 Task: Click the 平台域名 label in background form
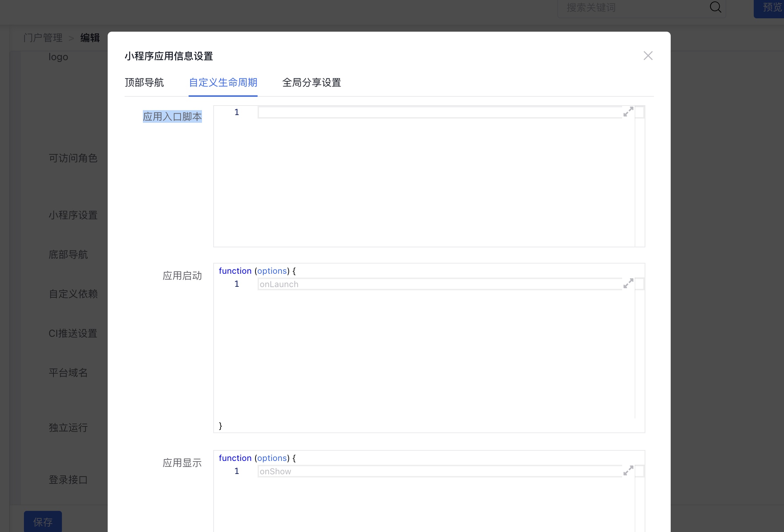pyautogui.click(x=68, y=373)
